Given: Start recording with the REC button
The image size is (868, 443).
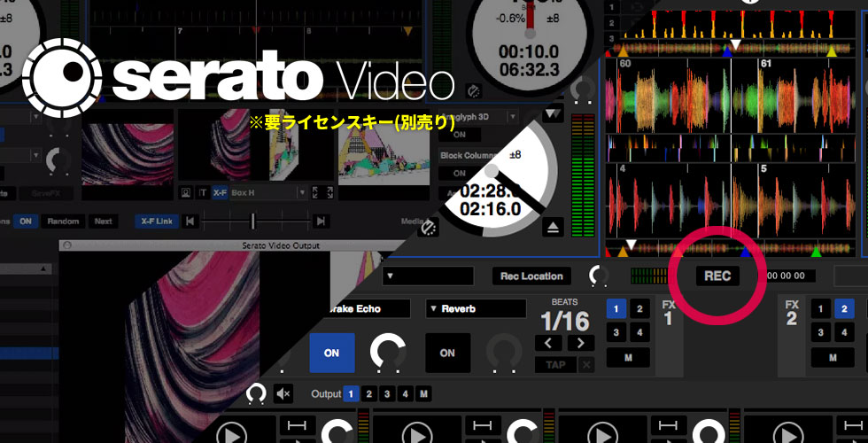Looking at the screenshot, I should 717,276.
